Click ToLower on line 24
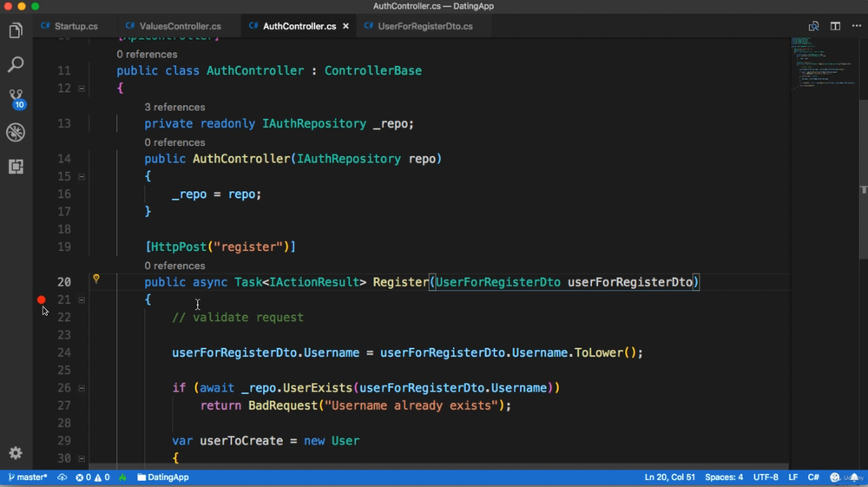Screen dimensions: 868x487 tap(598, 352)
